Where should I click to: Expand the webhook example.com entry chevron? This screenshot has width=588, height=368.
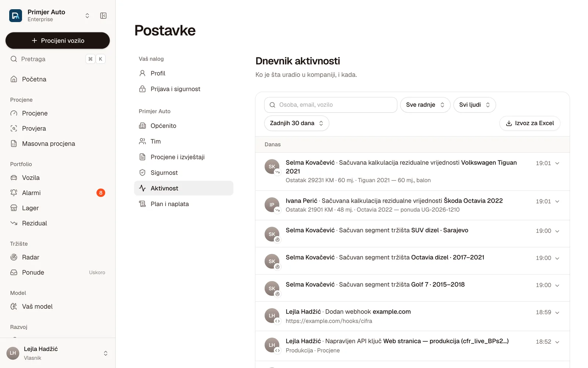[557, 312]
